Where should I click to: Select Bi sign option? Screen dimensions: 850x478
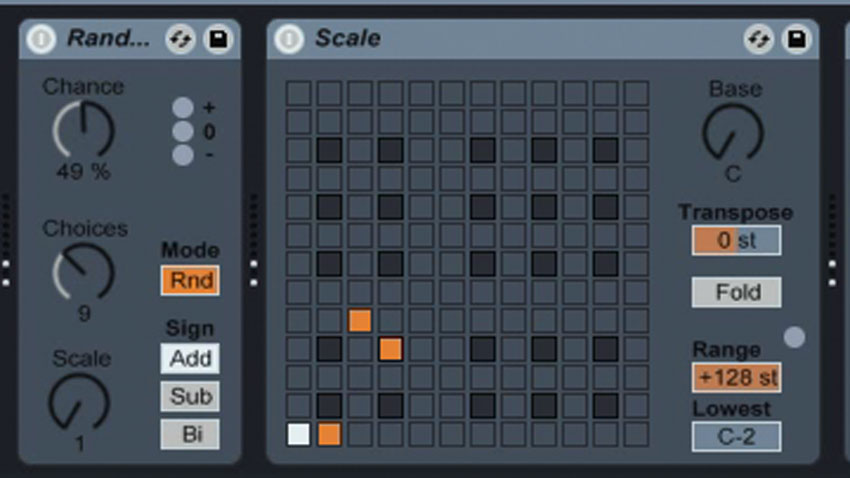click(190, 434)
